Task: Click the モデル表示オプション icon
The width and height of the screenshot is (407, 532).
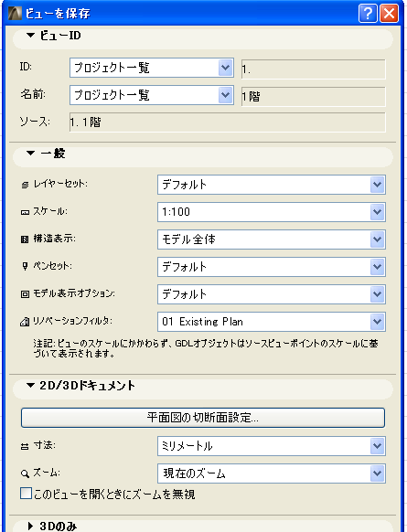Action: pos(25,294)
